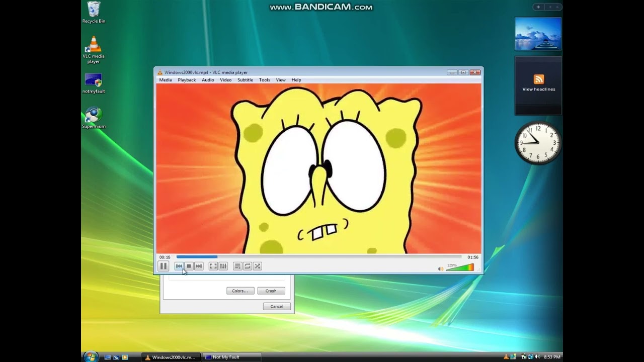Jump to the previous media track
The width and height of the screenshot is (644, 362).
click(179, 266)
